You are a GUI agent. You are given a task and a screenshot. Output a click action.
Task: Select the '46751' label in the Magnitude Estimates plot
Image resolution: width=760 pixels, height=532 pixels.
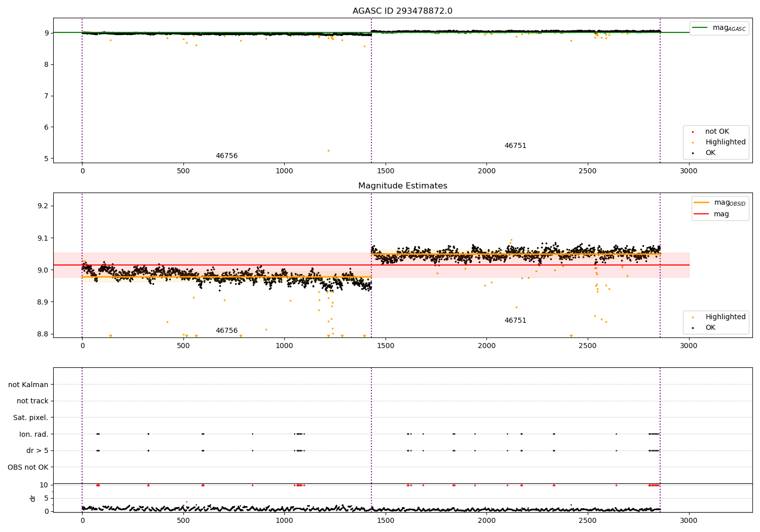click(x=515, y=321)
